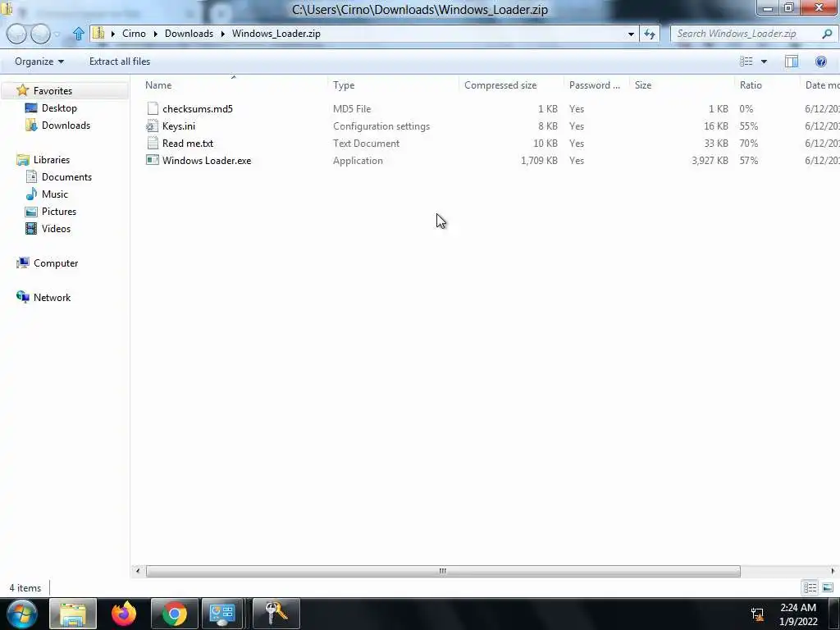The image size is (840, 630).
Task: Click the Videos film icon
Action: pyautogui.click(x=32, y=229)
